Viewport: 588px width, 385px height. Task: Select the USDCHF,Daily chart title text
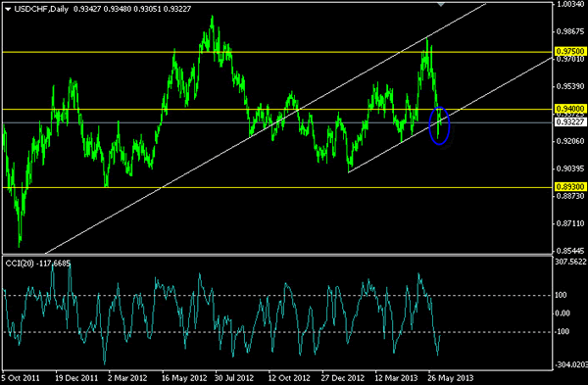(x=41, y=9)
